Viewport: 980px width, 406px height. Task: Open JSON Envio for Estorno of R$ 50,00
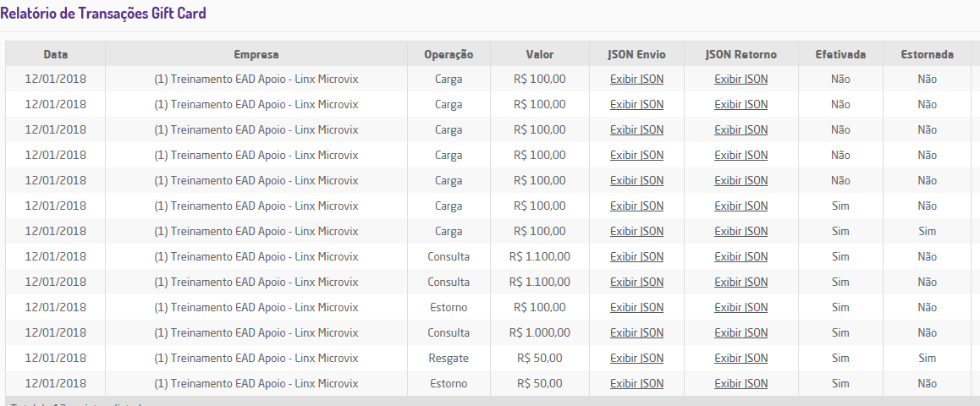coord(636,384)
